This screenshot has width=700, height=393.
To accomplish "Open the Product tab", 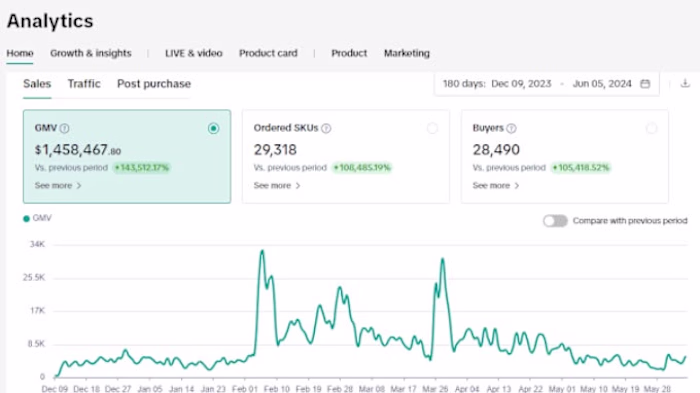I will tap(349, 53).
